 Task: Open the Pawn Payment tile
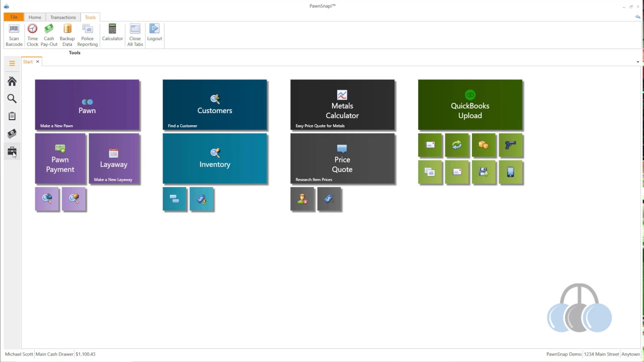pos(60,158)
